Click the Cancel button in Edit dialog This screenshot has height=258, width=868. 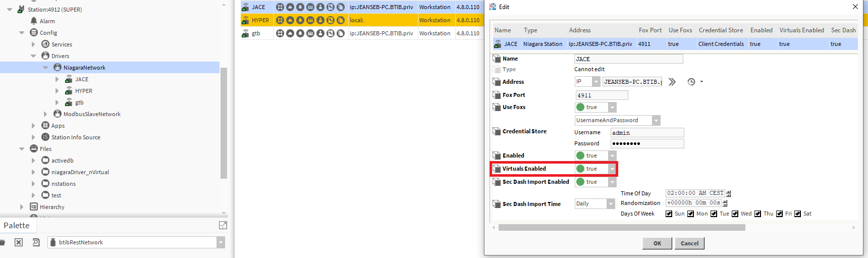[689, 243]
